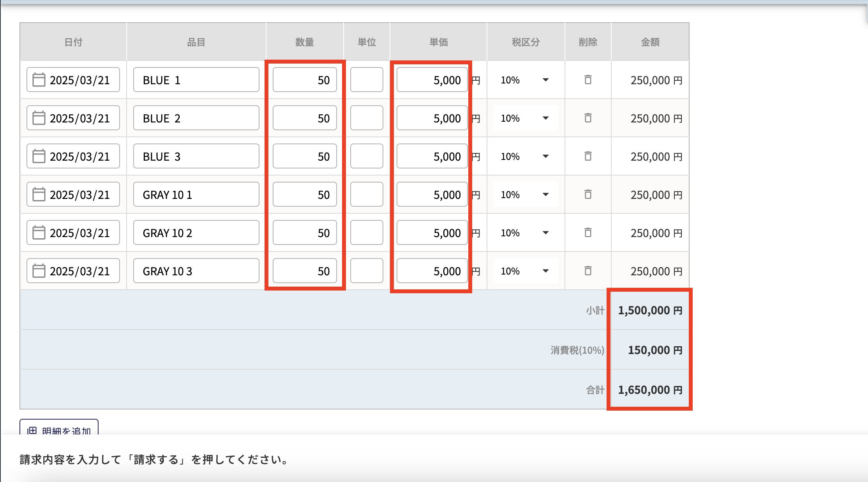Delete the BLUE 1 row with trash icon
868x482 pixels.
tap(588, 80)
